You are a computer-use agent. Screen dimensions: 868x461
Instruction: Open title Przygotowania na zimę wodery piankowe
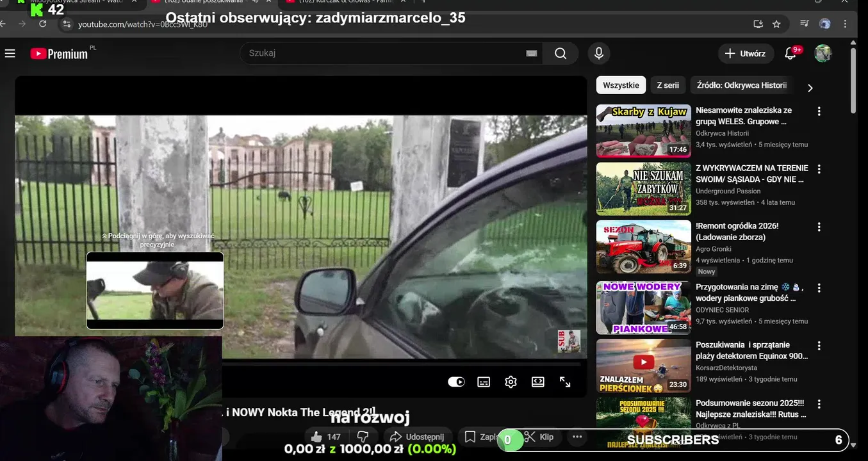click(749, 293)
